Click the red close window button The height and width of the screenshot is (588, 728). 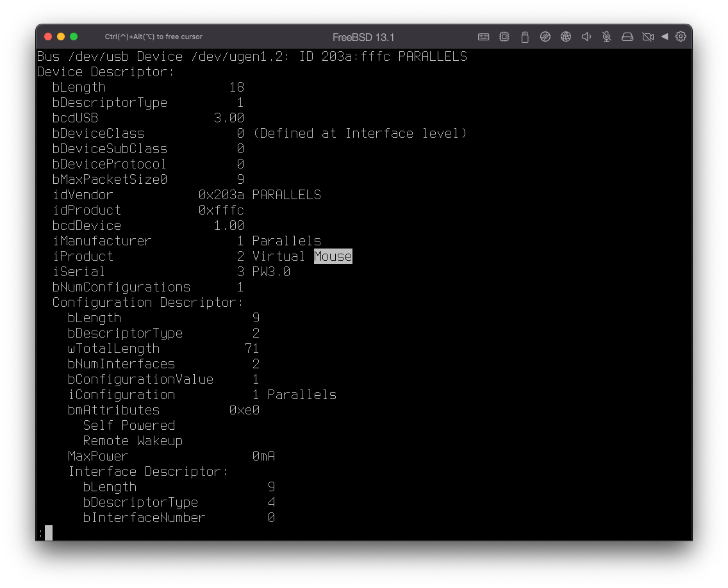pos(48,37)
